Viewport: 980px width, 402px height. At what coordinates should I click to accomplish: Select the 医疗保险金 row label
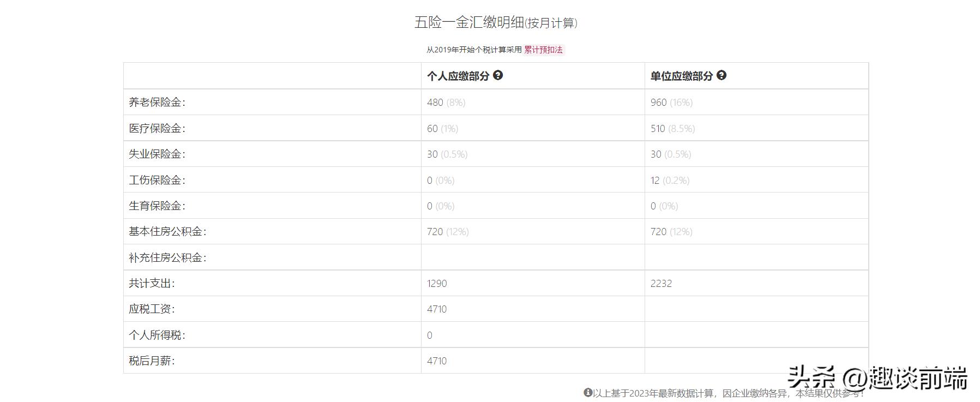click(x=157, y=128)
